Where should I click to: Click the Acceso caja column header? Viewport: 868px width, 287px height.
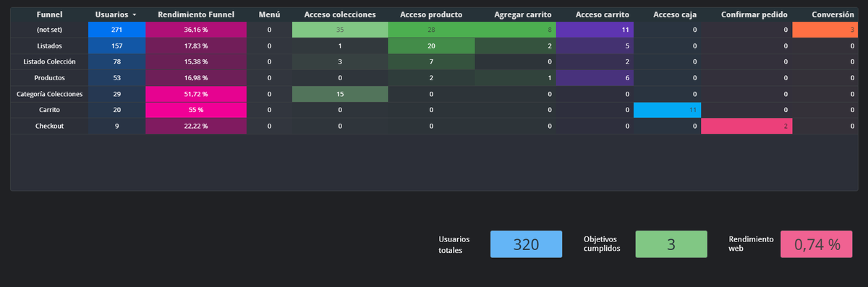click(675, 14)
